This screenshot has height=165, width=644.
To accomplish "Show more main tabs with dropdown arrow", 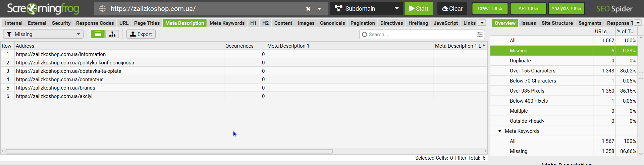I will 482,23.
